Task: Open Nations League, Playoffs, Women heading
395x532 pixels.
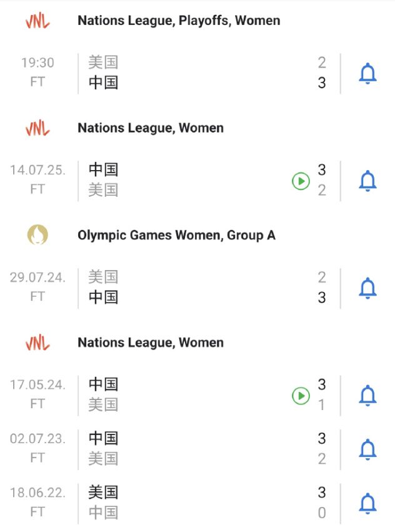Action: point(179,21)
